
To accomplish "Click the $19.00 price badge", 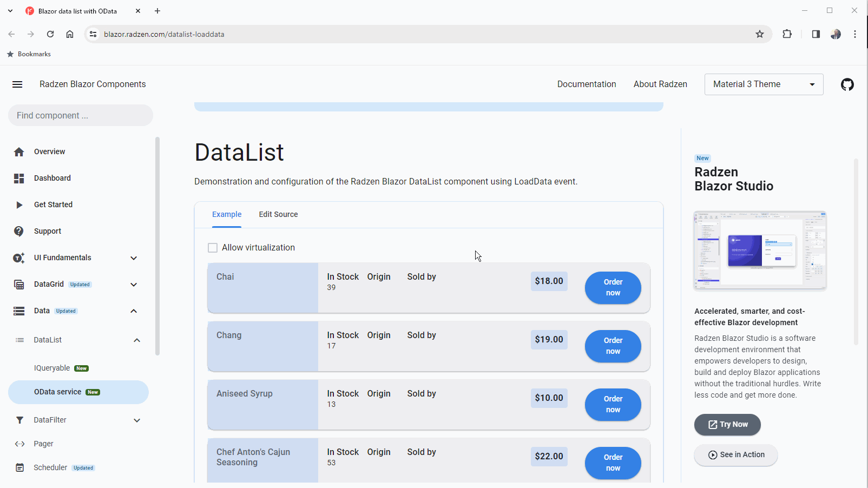I will pos(549,340).
